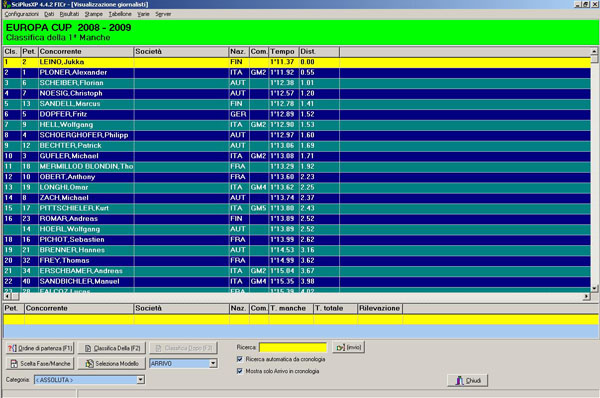Select the MERMILLOD BLONDIN row

pos(297,166)
